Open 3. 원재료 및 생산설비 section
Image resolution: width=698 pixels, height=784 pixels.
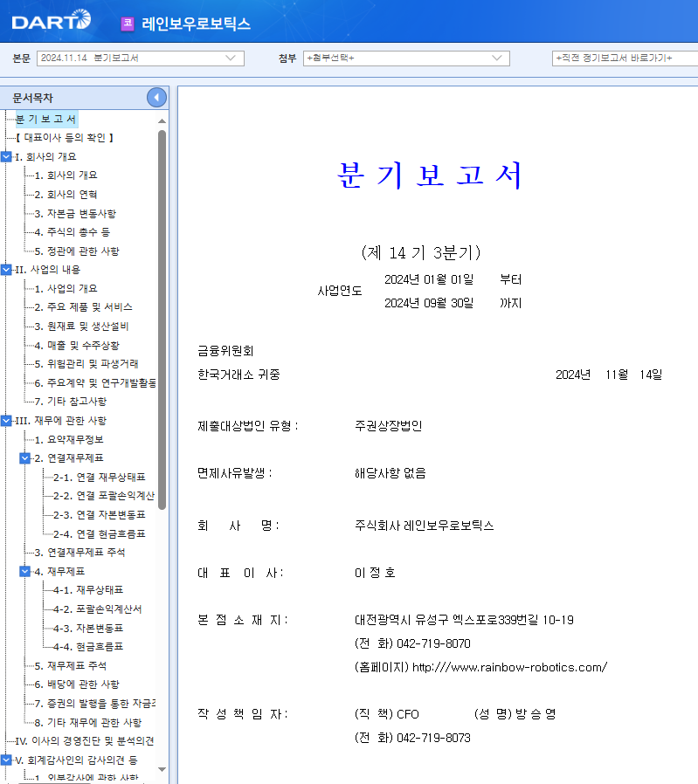tap(81, 326)
